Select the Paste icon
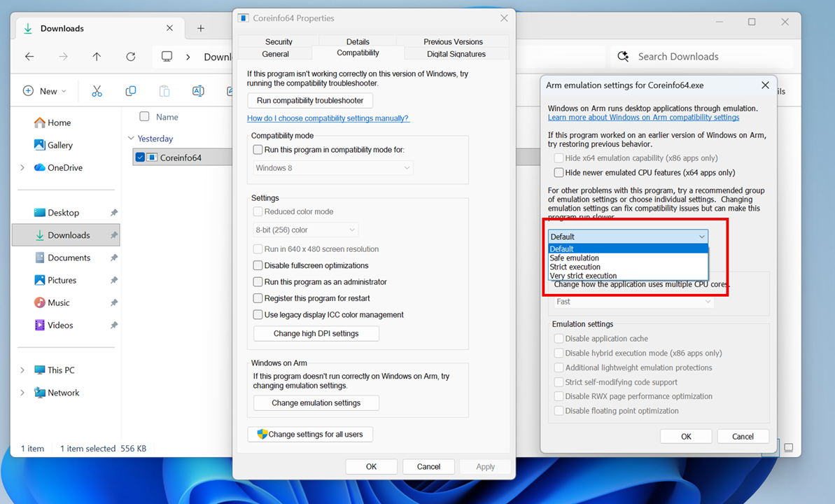This screenshot has height=504, width=835. (164, 91)
